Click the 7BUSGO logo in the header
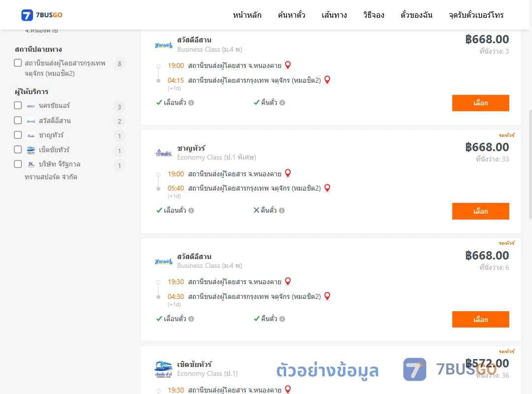This screenshot has width=532, height=394. (x=42, y=15)
